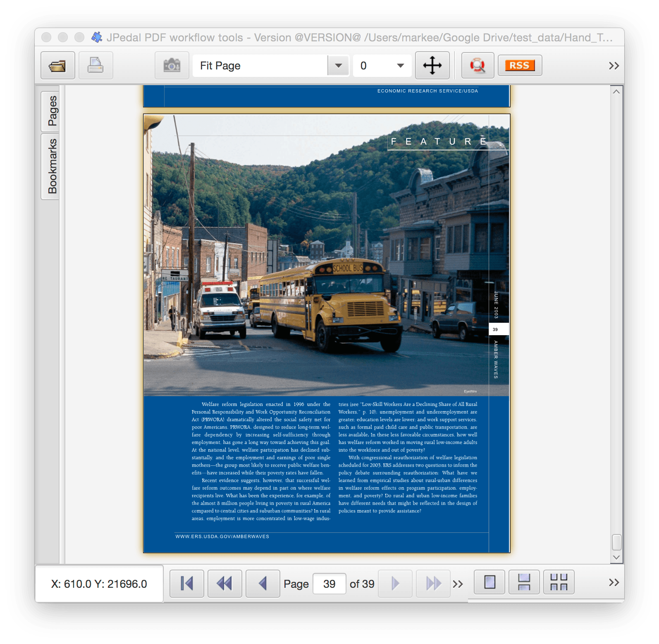Viewport: 659px width, 644px height.
Task: Click the camera snapshot icon
Action: (172, 66)
